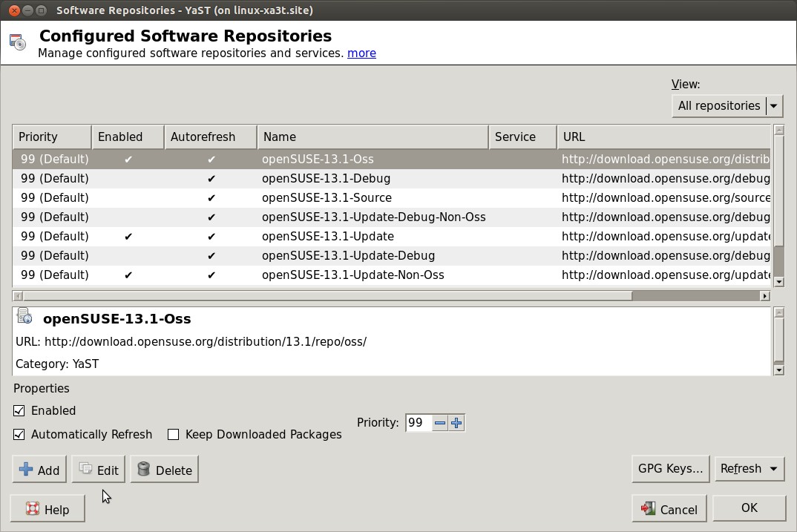This screenshot has height=532, width=797.
Task: Enable Keep Downloaded Packages checkbox
Action: [x=174, y=435]
